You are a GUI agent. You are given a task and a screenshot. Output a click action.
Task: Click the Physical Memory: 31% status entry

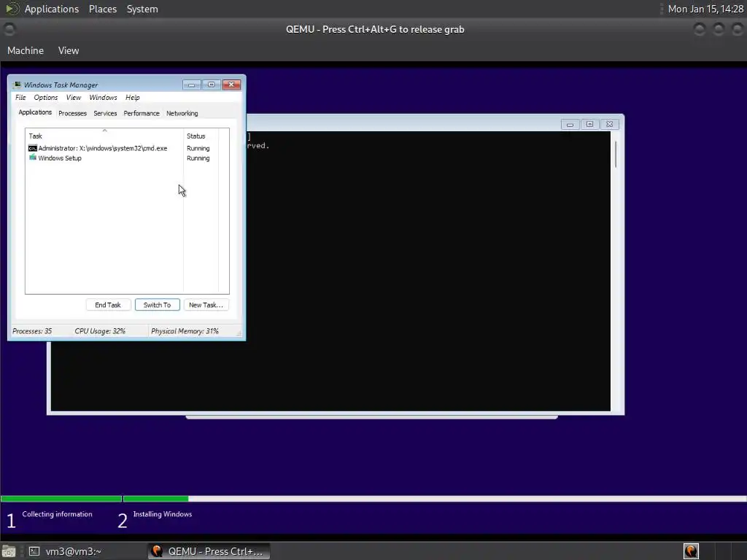click(185, 331)
